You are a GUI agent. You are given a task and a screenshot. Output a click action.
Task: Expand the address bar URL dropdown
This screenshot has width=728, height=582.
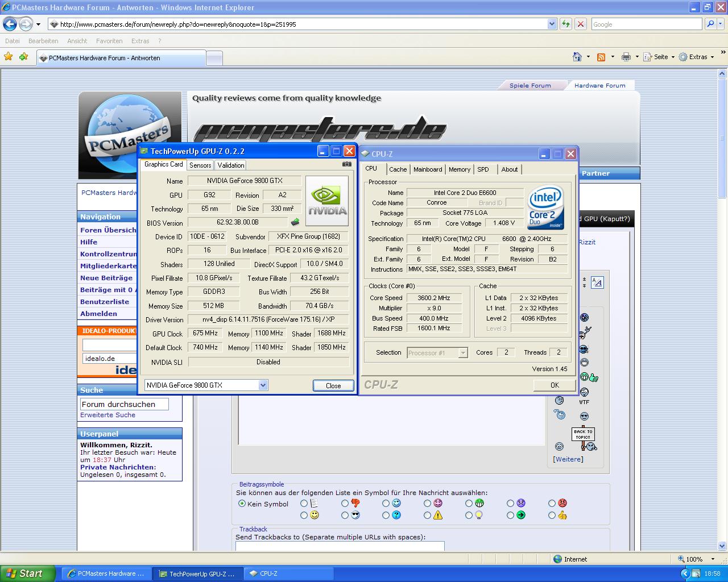(x=551, y=24)
